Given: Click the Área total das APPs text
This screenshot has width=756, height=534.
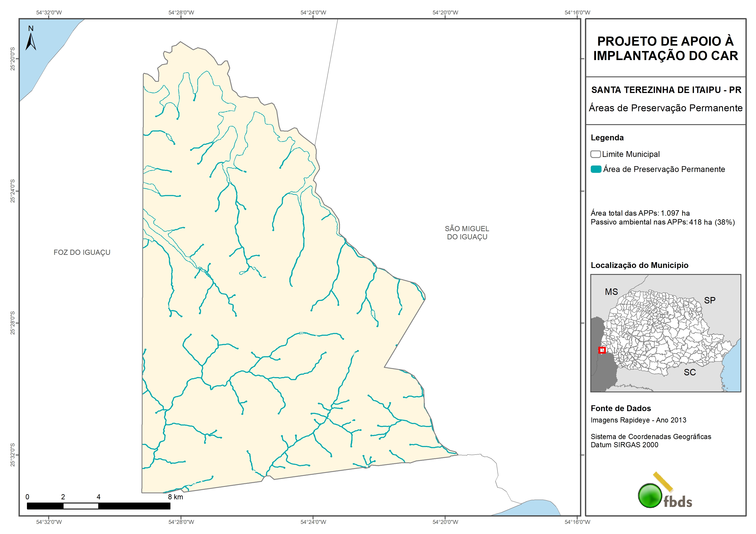Looking at the screenshot, I should coord(640,213).
